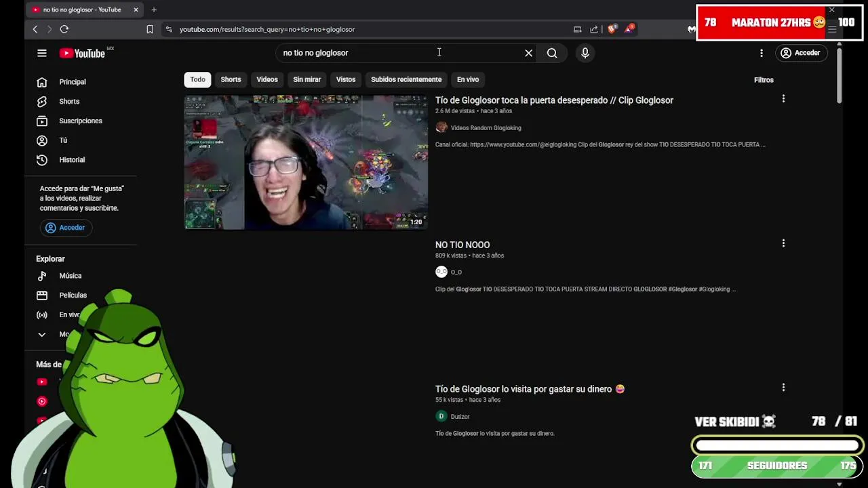Click the picture-in-picture icon in address bar
Screen dimensions: 868x488
point(578,29)
